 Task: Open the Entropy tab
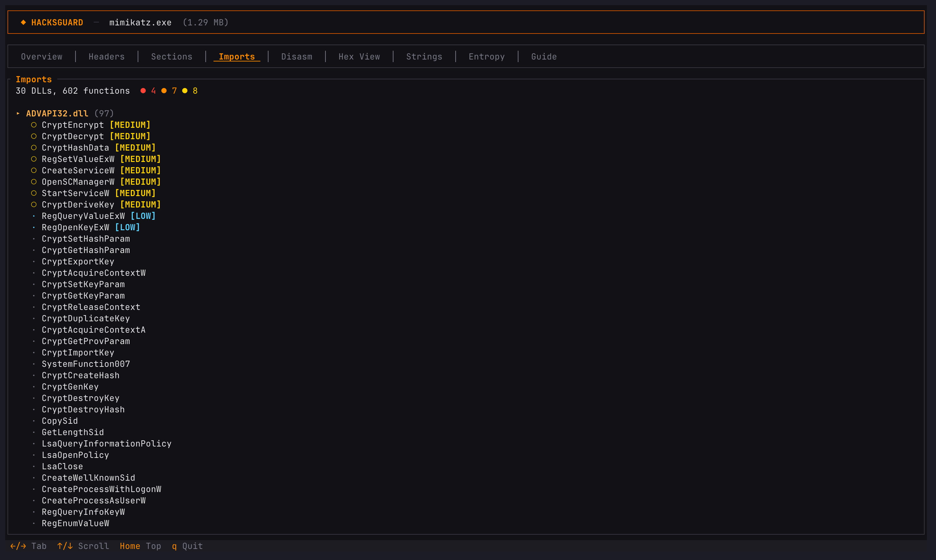pos(487,57)
